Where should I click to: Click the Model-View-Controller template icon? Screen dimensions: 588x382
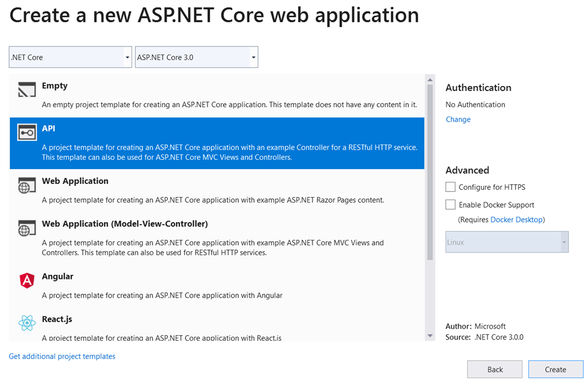point(27,229)
